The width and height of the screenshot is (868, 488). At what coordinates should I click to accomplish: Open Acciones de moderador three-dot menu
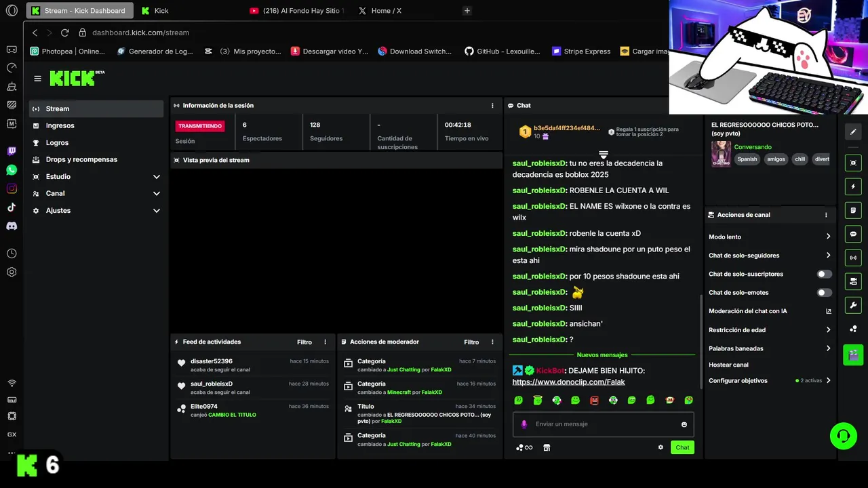(x=492, y=342)
